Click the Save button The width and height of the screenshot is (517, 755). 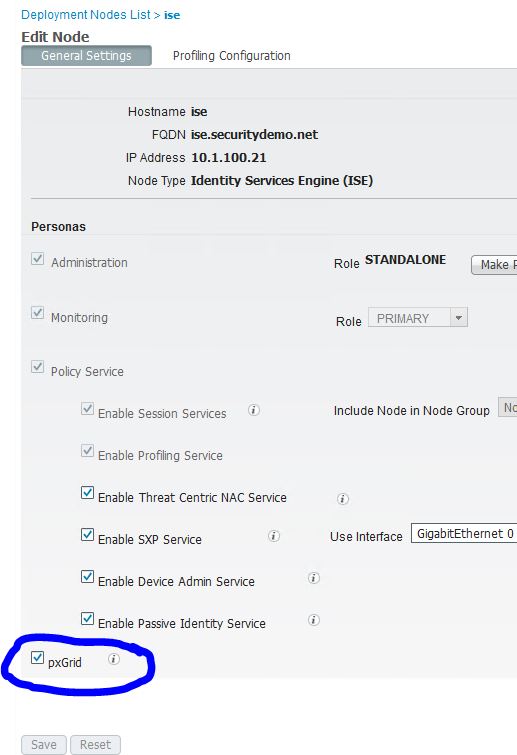click(44, 744)
